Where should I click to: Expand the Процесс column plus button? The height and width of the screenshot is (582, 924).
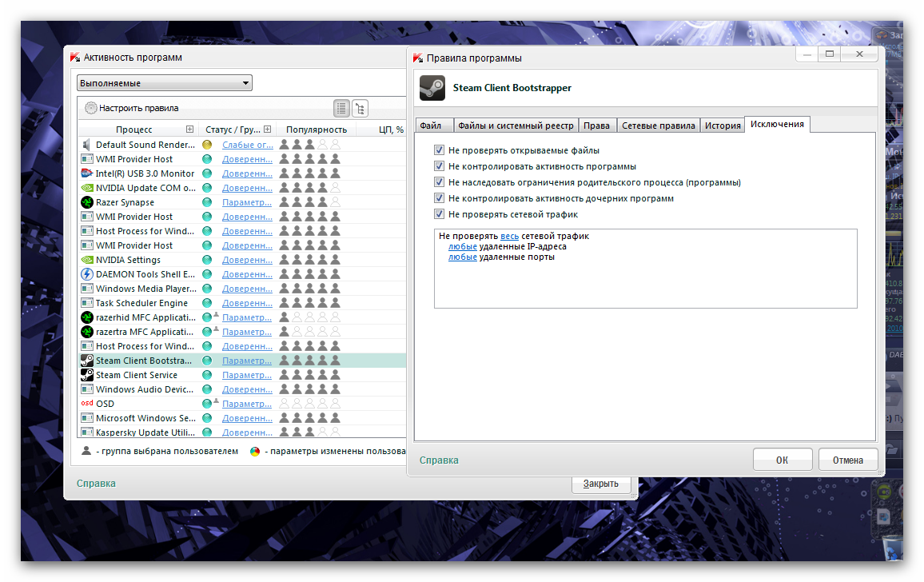(189, 130)
